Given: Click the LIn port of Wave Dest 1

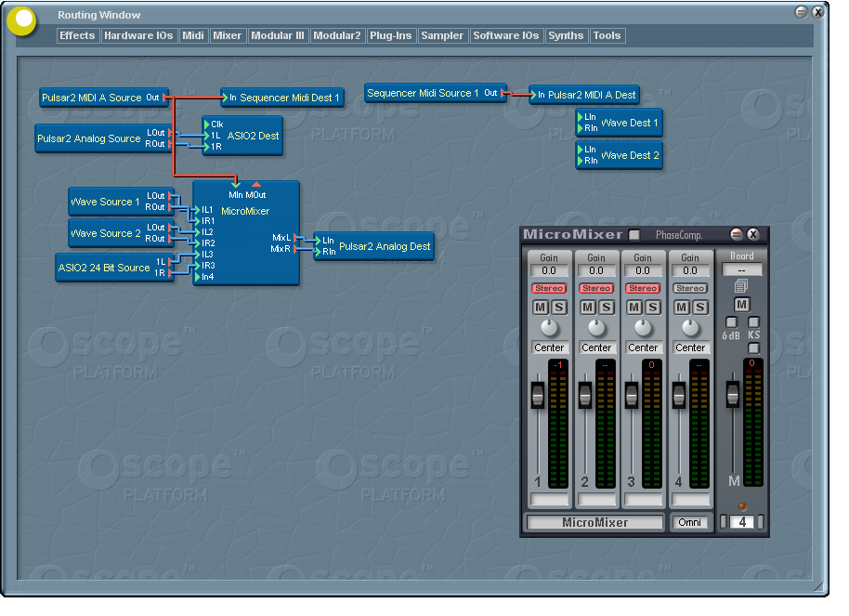Looking at the screenshot, I should (580, 117).
